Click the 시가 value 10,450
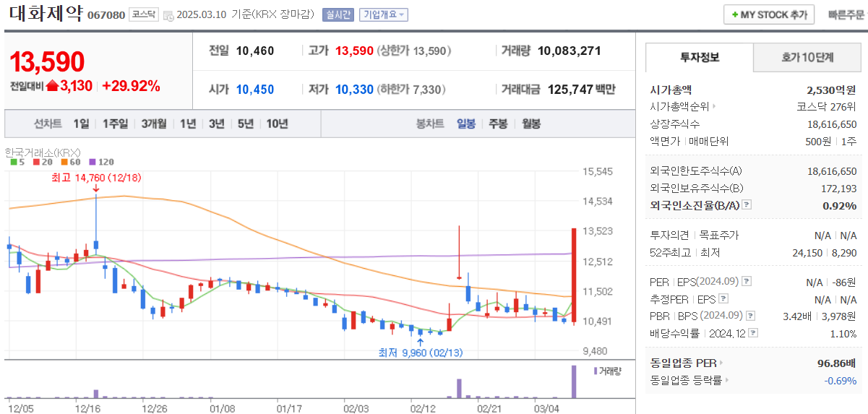This screenshot has width=868, height=414. click(255, 90)
